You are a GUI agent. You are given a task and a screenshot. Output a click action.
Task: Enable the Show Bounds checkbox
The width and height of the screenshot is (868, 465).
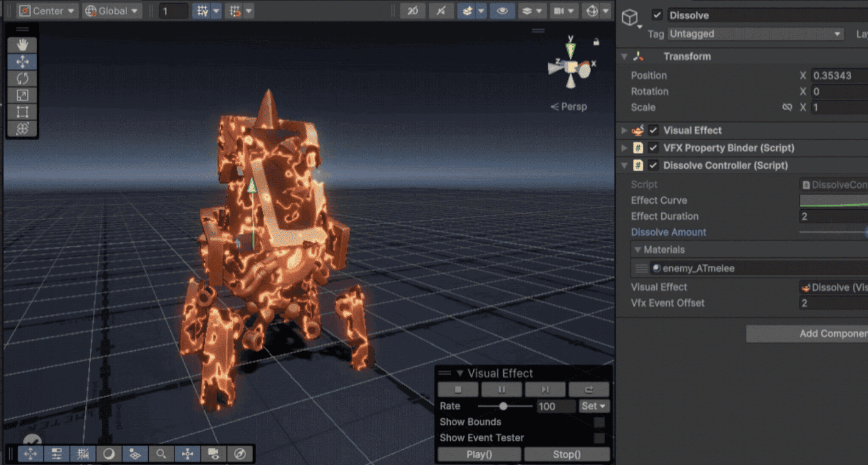coord(600,422)
